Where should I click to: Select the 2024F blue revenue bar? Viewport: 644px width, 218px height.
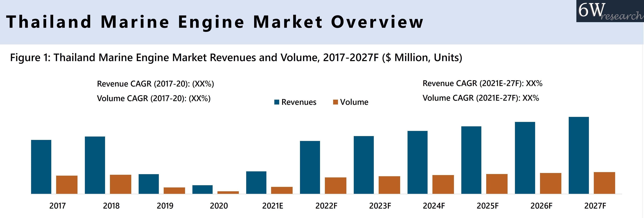(418, 162)
